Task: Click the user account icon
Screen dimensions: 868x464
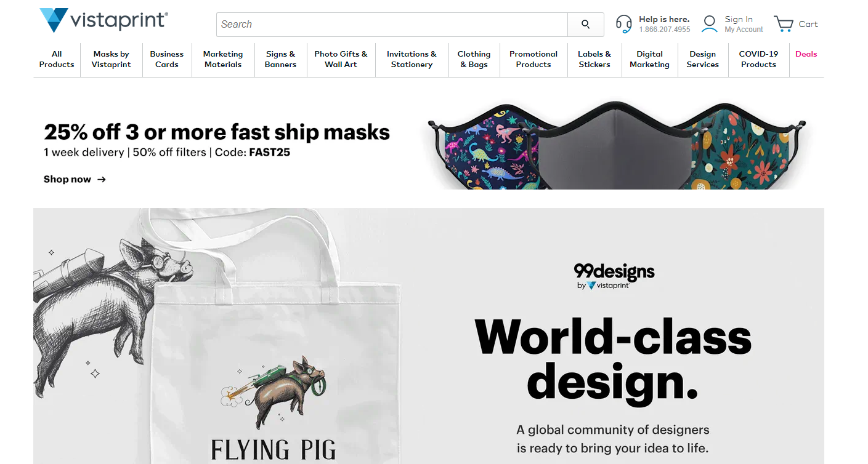Action: point(710,24)
